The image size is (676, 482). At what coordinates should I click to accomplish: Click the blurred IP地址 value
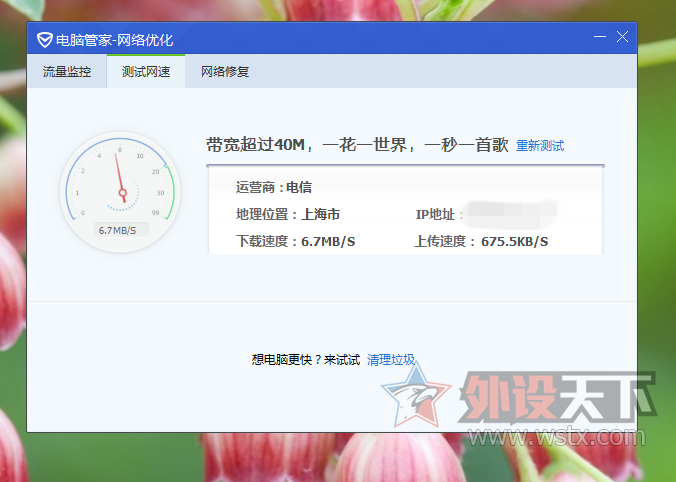coord(512,214)
